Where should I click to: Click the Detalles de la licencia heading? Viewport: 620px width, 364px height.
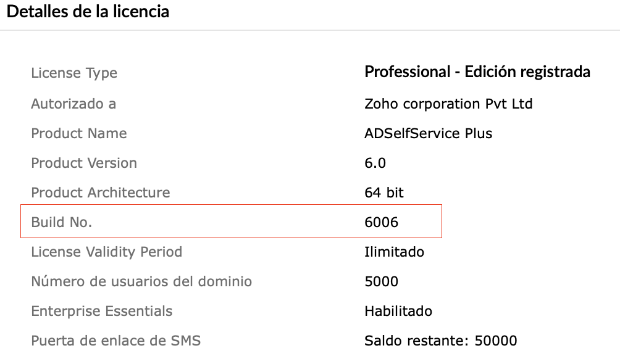[x=88, y=12]
